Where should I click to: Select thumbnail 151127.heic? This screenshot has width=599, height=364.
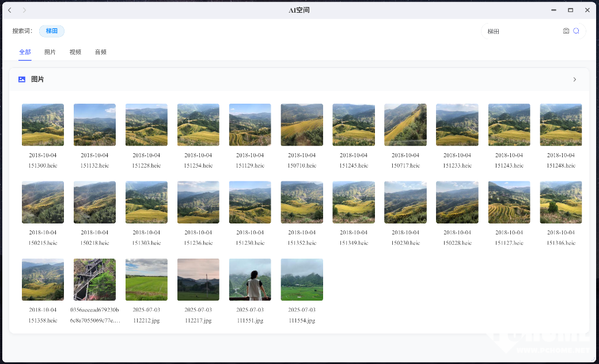pyautogui.click(x=509, y=202)
